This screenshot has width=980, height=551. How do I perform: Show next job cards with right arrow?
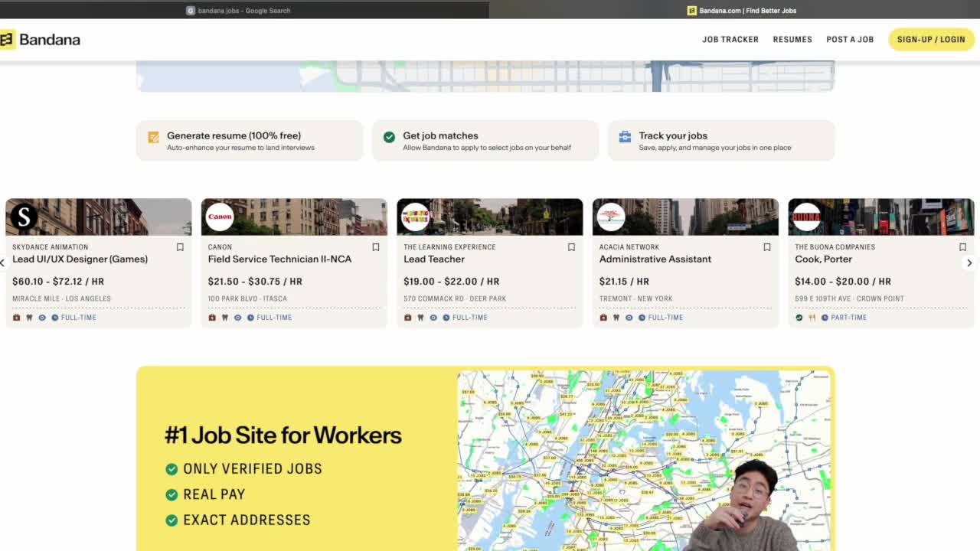[x=969, y=262]
